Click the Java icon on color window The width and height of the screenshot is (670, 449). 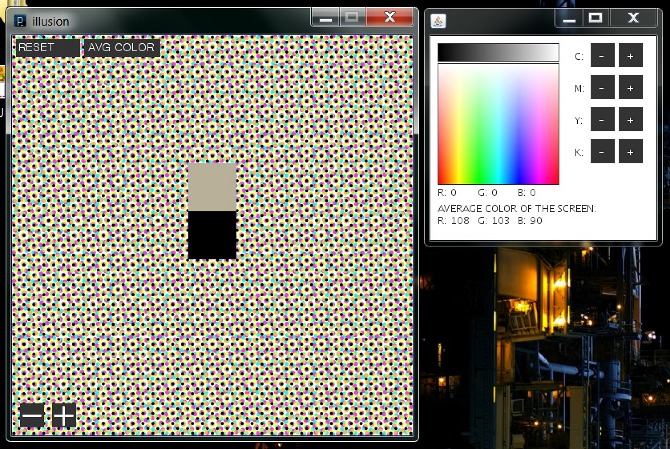point(438,21)
